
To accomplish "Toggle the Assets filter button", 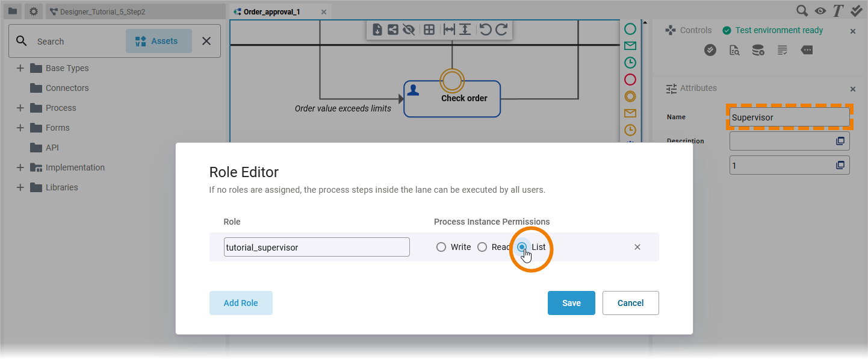I will pyautogui.click(x=159, y=41).
